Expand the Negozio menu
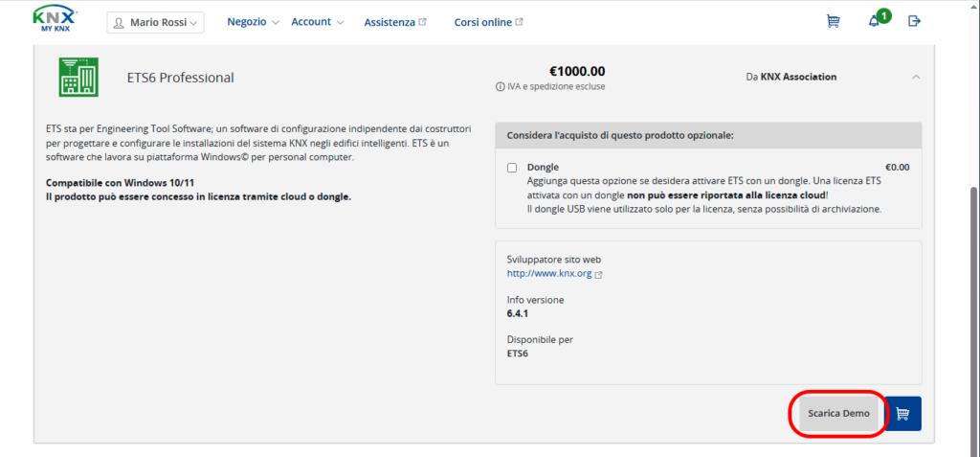The width and height of the screenshot is (980, 457). coord(253,22)
